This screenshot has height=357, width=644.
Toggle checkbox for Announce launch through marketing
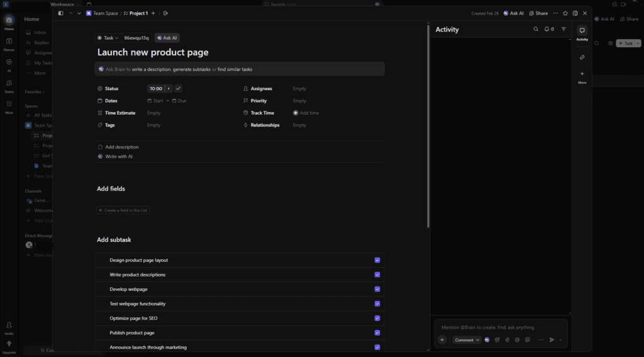[x=377, y=347]
